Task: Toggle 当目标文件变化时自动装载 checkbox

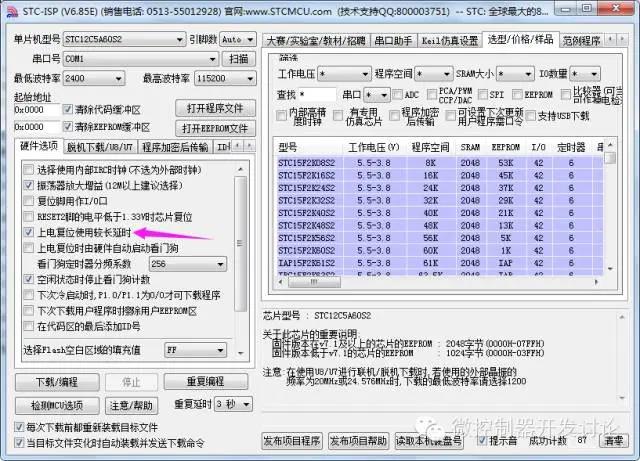Action: tap(19, 443)
